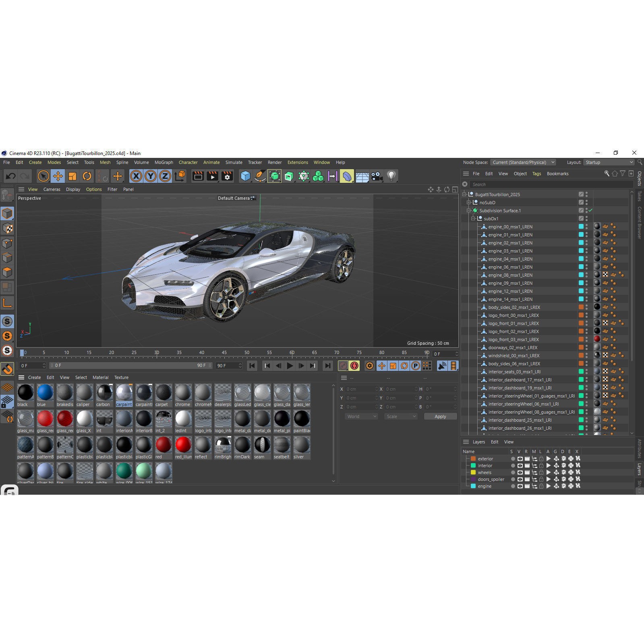The width and height of the screenshot is (644, 644).
Task: Click the Subdivision Surface generator icon
Action: (275, 176)
